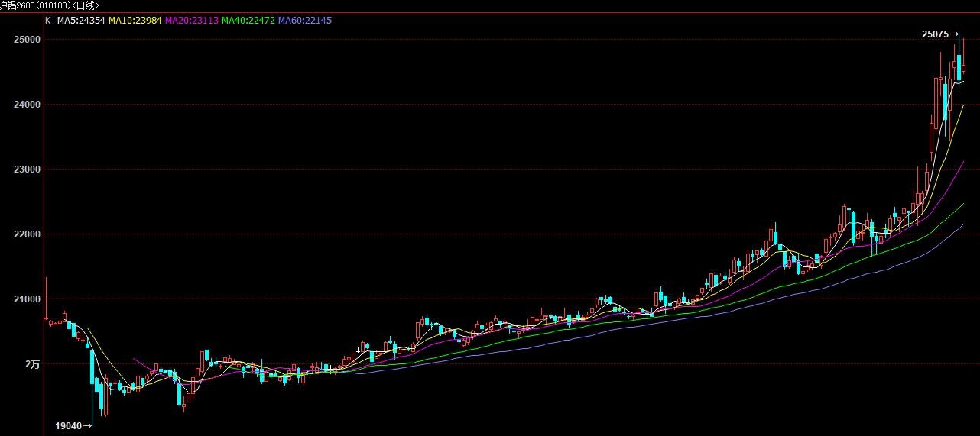Click the 19040 low price marker
980x436 pixels.
coord(68,425)
